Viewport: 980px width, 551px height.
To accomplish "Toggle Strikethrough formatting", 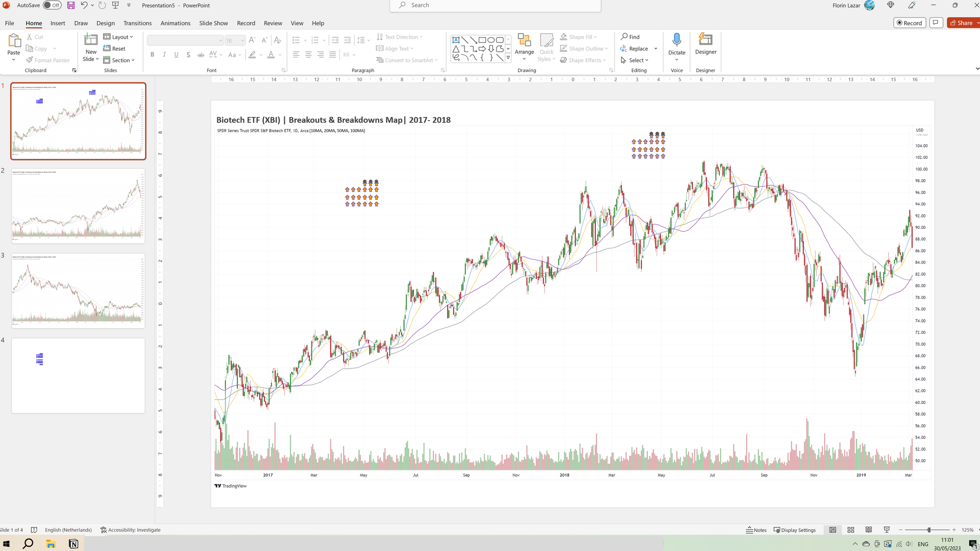I will click(200, 55).
